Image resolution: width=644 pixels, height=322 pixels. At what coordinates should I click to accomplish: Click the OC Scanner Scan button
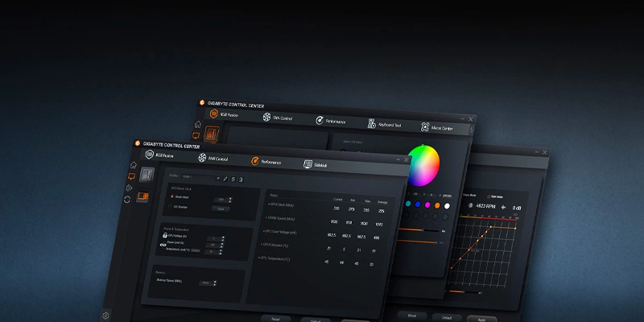click(x=221, y=208)
